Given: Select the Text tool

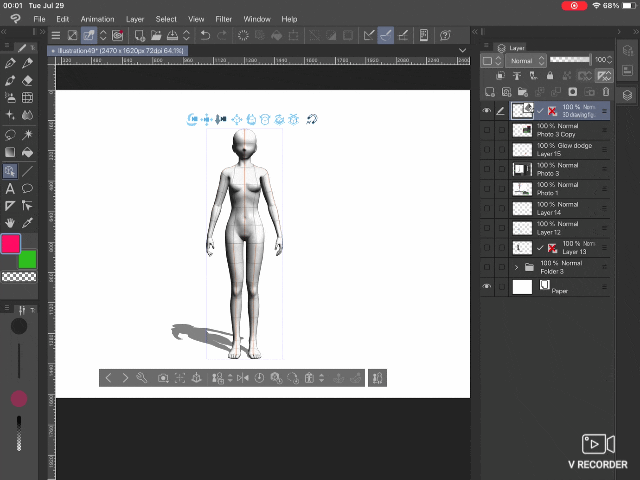Looking at the screenshot, I should [10, 188].
